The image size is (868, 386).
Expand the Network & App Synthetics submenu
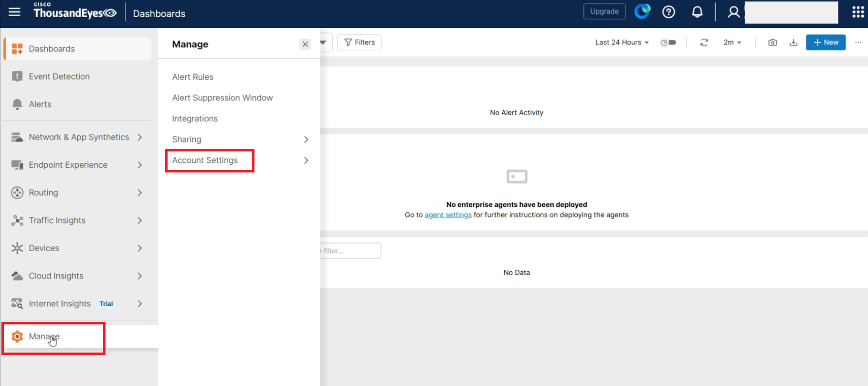click(x=140, y=137)
